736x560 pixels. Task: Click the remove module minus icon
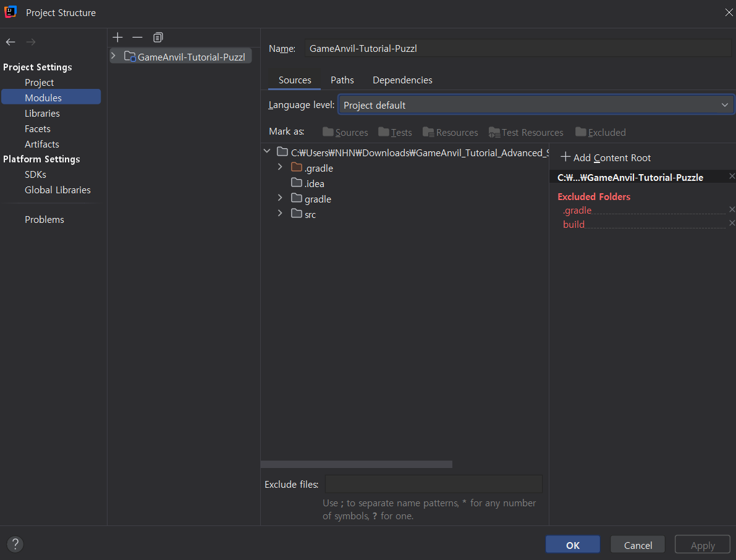coord(137,38)
